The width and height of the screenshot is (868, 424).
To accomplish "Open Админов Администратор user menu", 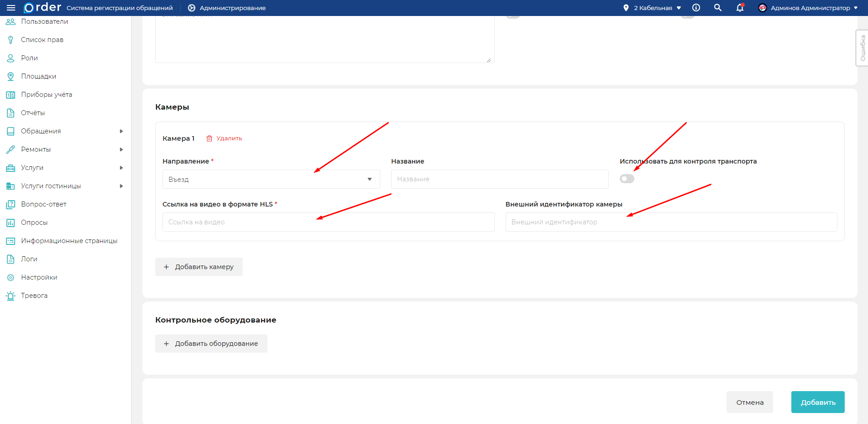I will coord(808,8).
